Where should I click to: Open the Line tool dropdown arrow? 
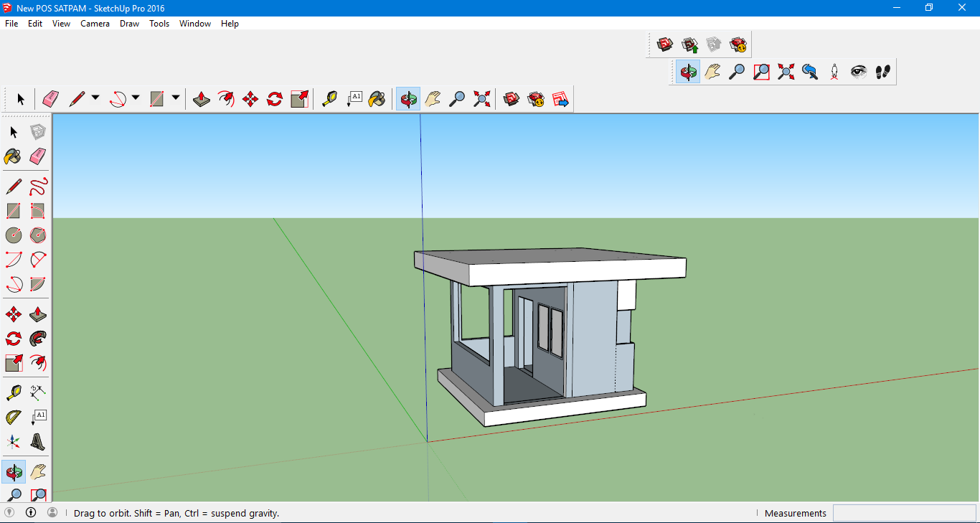pyautogui.click(x=95, y=98)
